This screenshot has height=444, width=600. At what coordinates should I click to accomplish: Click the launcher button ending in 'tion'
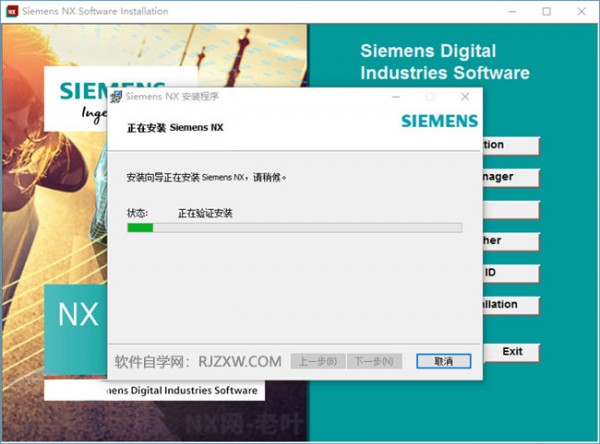coord(512,145)
